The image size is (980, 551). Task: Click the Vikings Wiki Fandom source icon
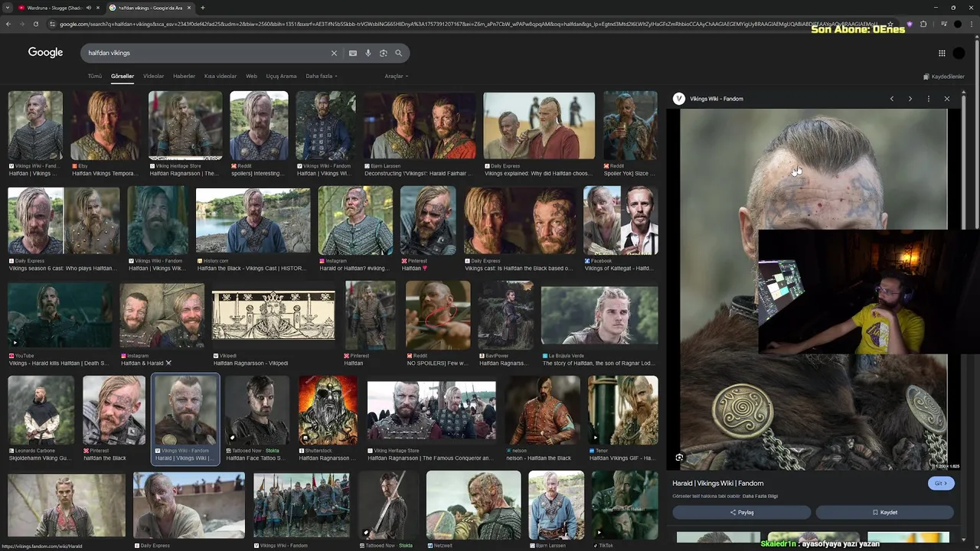678,99
